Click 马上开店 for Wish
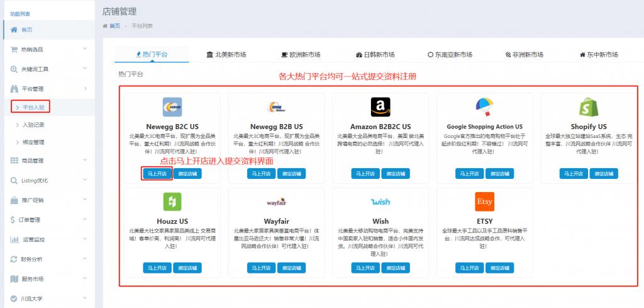644x308 pixels. click(365, 268)
